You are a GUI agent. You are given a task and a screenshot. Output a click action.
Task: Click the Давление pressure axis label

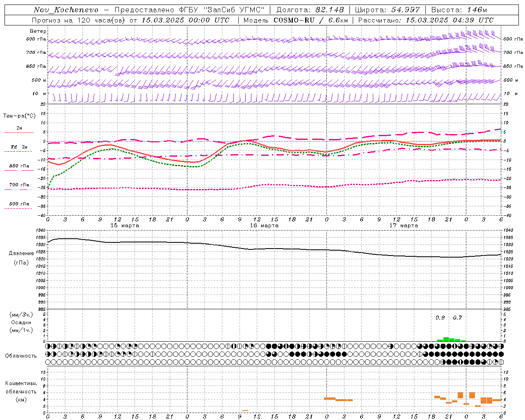tap(21, 253)
